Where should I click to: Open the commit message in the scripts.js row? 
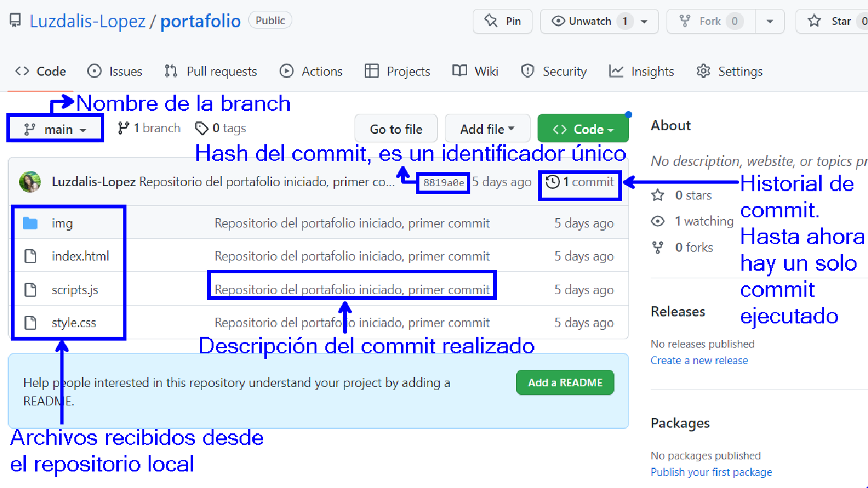pos(352,290)
